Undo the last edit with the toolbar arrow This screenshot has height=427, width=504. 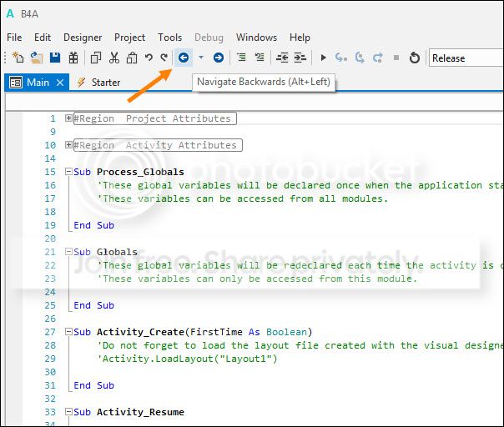click(x=149, y=58)
